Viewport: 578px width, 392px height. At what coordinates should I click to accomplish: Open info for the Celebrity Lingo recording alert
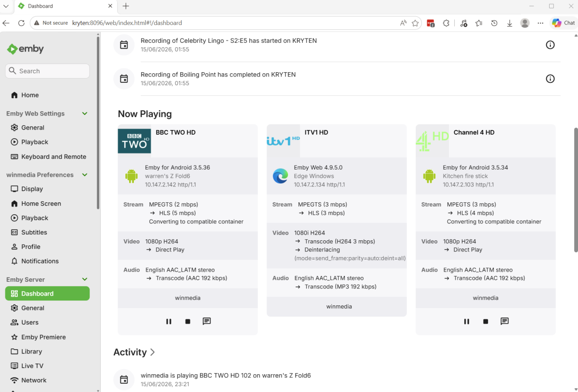tap(550, 45)
